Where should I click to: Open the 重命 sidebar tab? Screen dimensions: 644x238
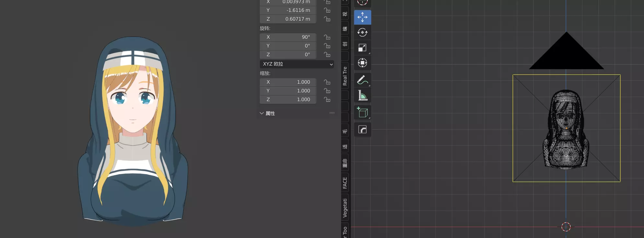(x=345, y=163)
